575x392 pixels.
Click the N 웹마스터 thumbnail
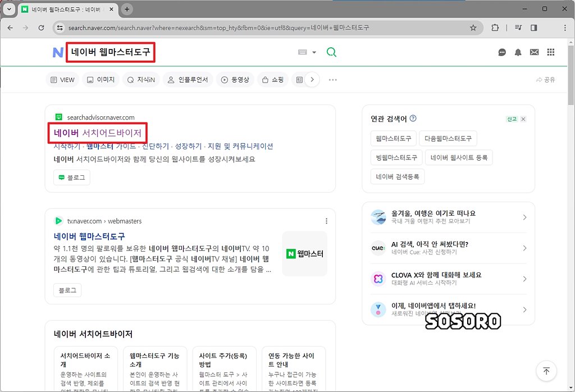(x=305, y=253)
